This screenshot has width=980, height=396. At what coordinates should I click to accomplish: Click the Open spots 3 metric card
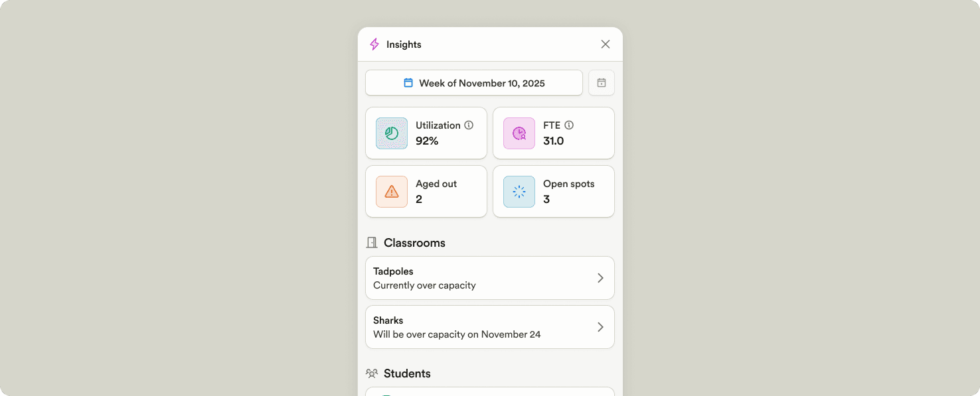tap(553, 192)
